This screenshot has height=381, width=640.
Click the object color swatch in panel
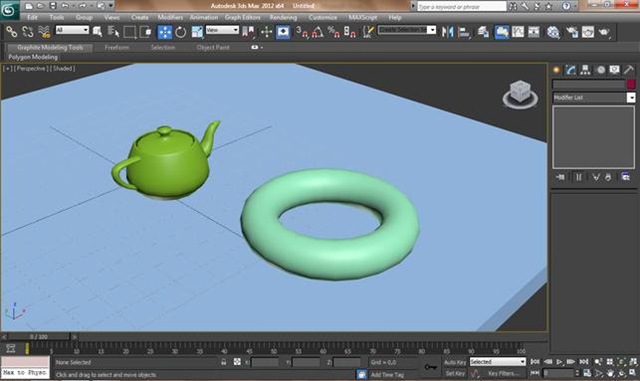tap(631, 84)
